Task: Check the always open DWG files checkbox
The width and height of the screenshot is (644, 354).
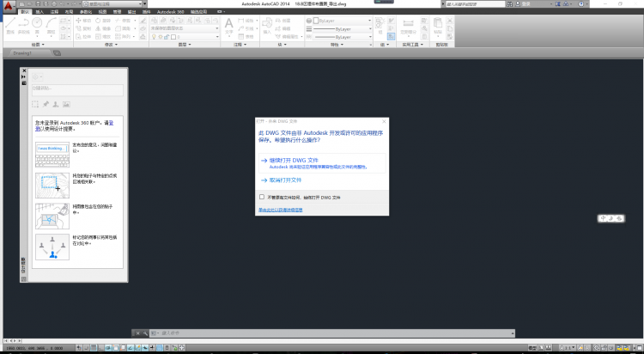Action: pyautogui.click(x=262, y=197)
